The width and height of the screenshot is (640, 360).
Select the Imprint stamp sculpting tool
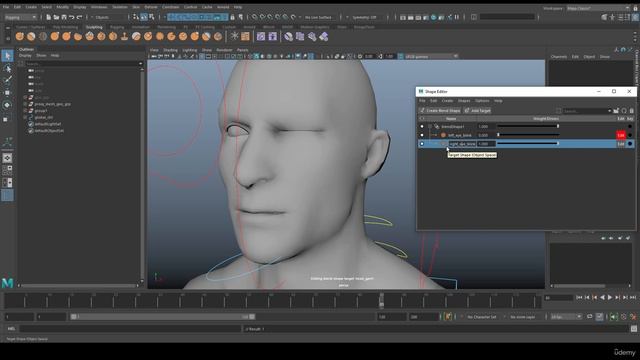(124, 37)
